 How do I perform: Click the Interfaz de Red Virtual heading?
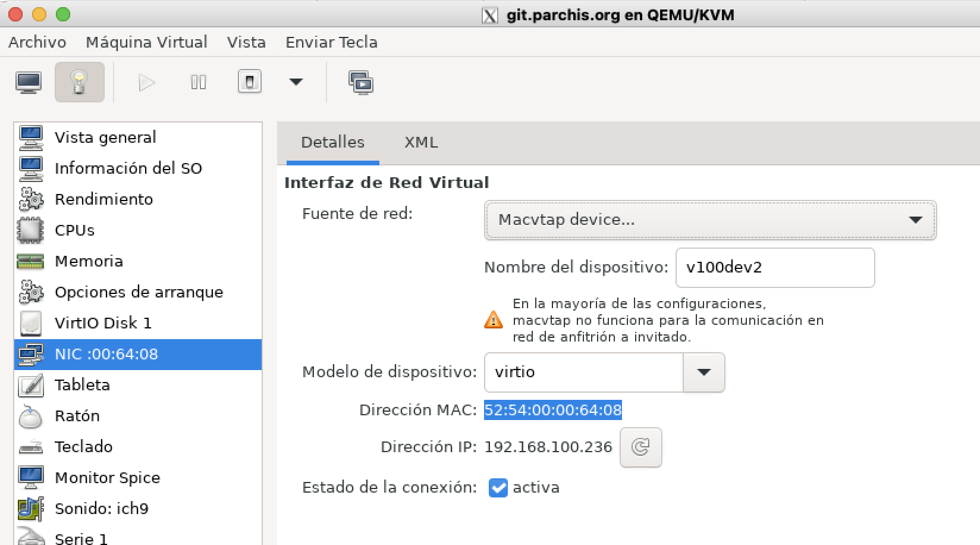click(x=387, y=183)
